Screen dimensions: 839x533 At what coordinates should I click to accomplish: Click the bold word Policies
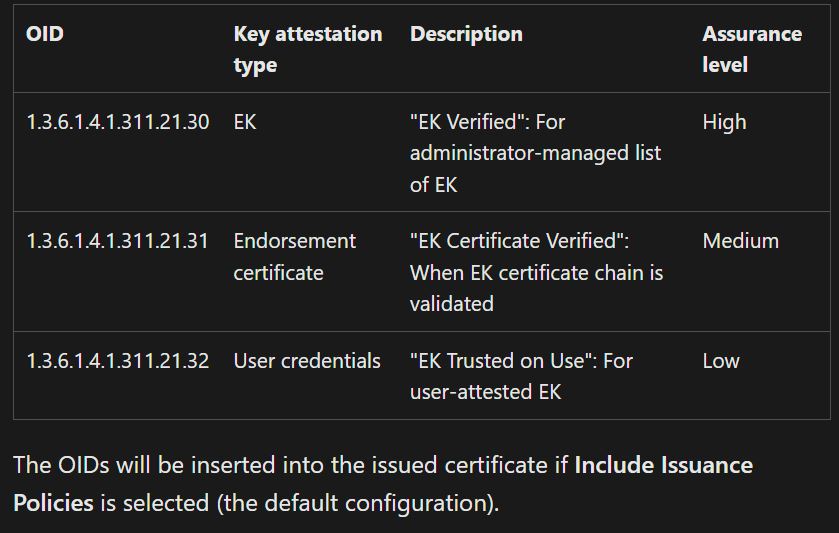[53, 503]
